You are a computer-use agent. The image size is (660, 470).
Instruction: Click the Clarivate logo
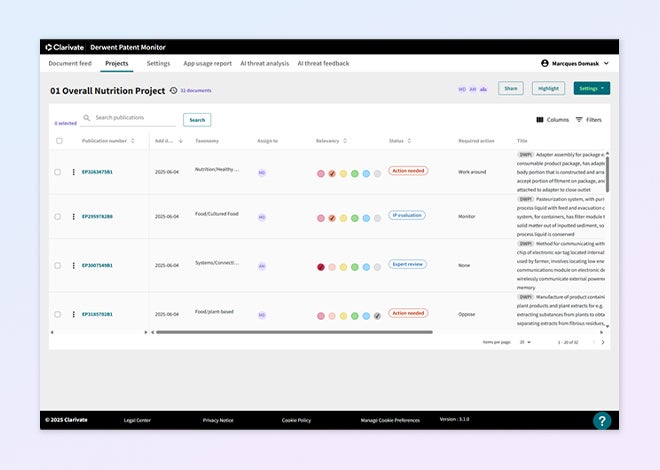(x=65, y=47)
